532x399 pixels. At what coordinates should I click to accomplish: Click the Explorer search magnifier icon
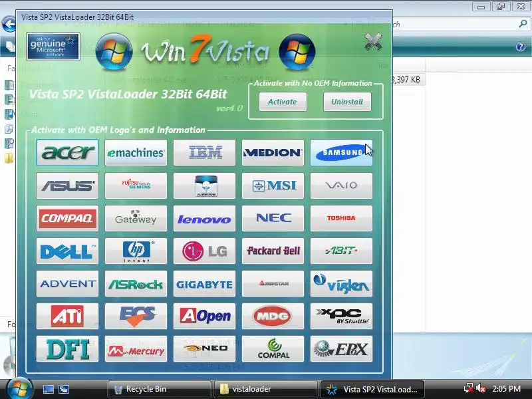523,24
